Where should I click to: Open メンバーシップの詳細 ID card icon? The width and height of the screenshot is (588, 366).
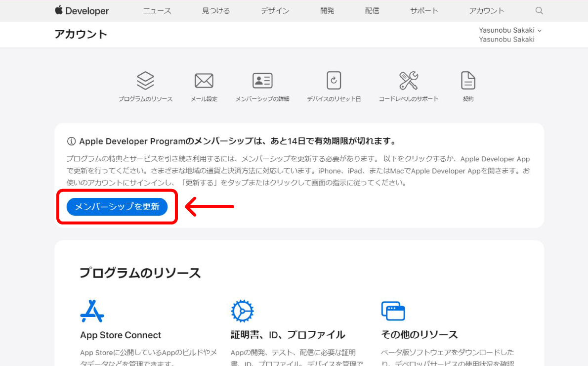262,81
